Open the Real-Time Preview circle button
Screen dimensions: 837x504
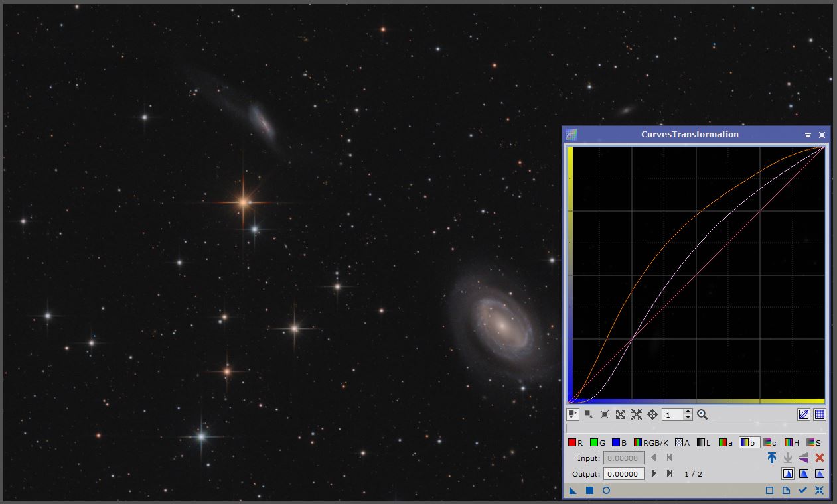coord(605,489)
